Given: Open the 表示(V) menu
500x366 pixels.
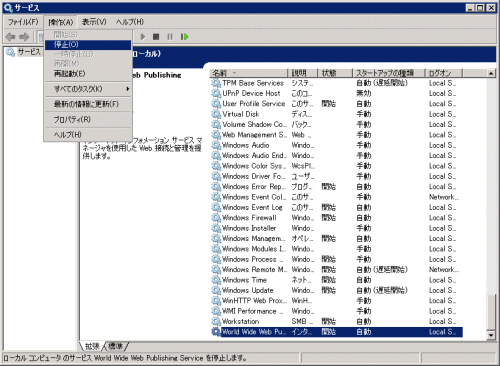Looking at the screenshot, I should (x=94, y=22).
